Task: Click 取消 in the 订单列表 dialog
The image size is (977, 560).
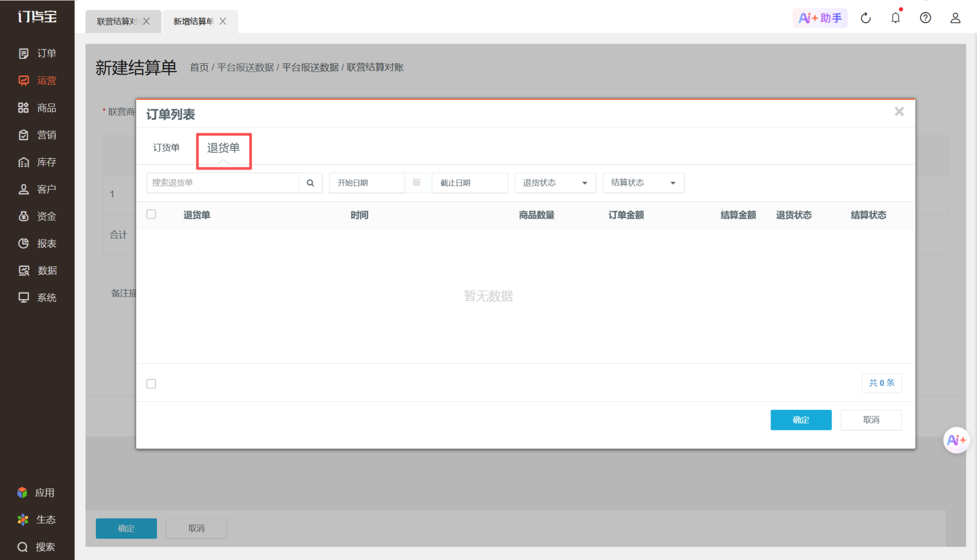Action: (871, 420)
